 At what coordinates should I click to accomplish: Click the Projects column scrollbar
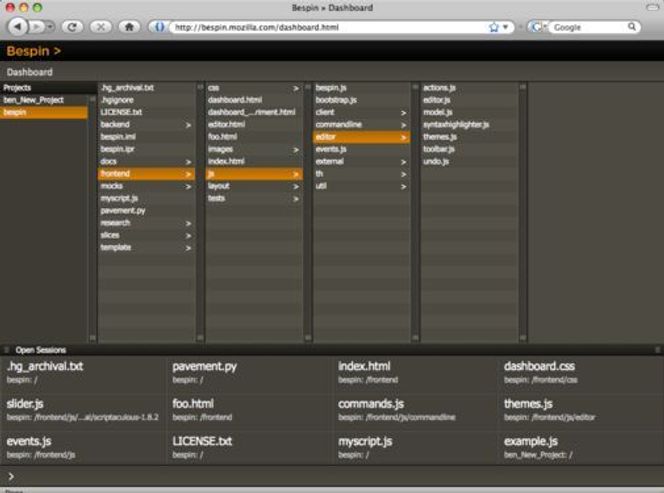point(92,218)
